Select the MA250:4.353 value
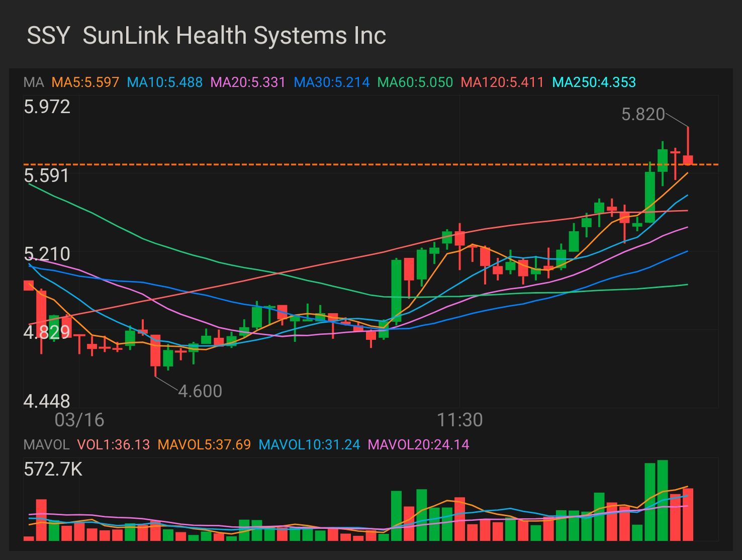The image size is (742, 560). tap(594, 82)
